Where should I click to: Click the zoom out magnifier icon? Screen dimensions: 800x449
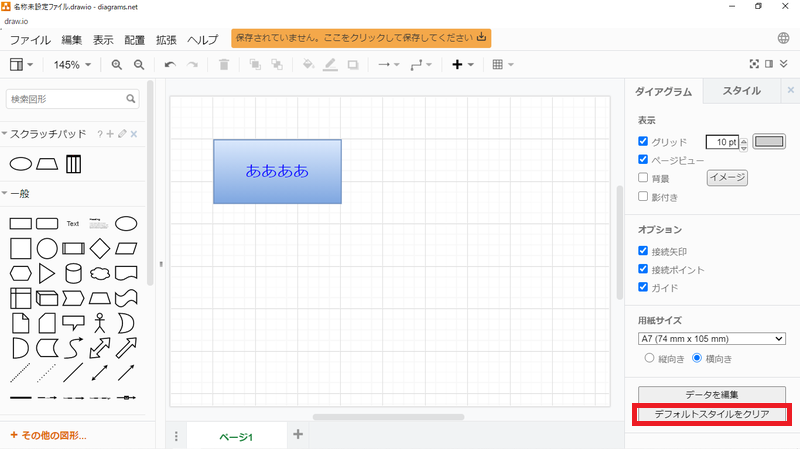tap(139, 65)
